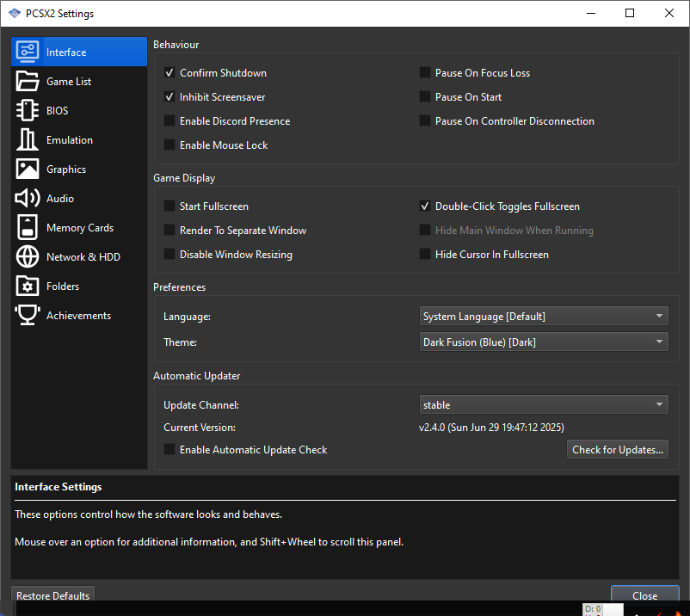The image size is (690, 616).
Task: Enable Discord Presence checkbox
Action: (169, 121)
